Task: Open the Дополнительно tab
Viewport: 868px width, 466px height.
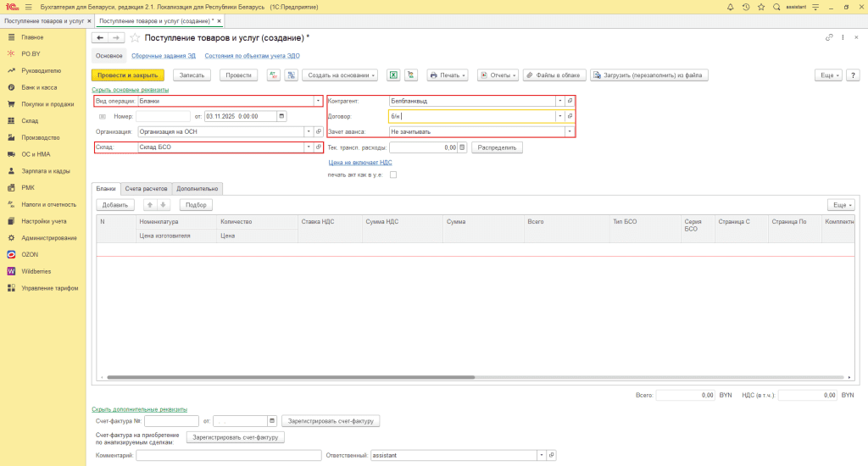Action: pos(198,189)
